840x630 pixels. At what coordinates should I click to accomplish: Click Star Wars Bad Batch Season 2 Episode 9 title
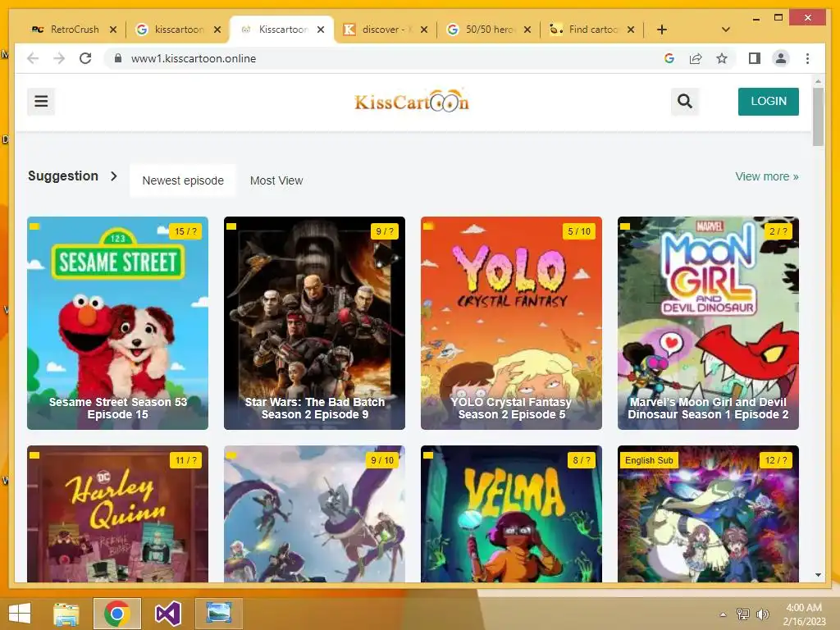pos(315,409)
